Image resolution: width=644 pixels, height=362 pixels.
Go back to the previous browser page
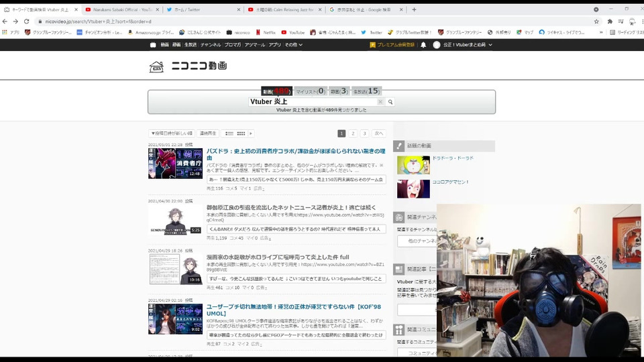coord(5,21)
